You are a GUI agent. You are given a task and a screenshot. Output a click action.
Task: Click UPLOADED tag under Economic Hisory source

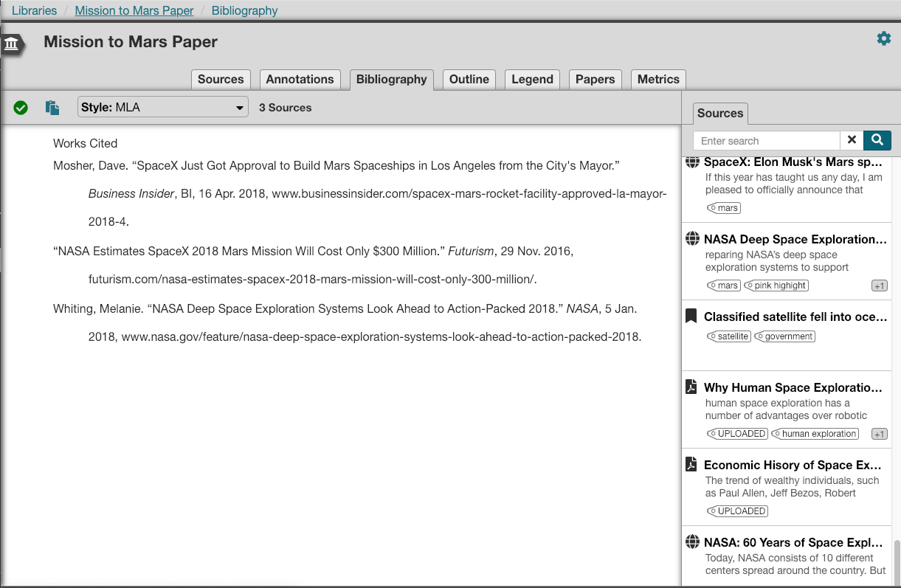click(737, 511)
